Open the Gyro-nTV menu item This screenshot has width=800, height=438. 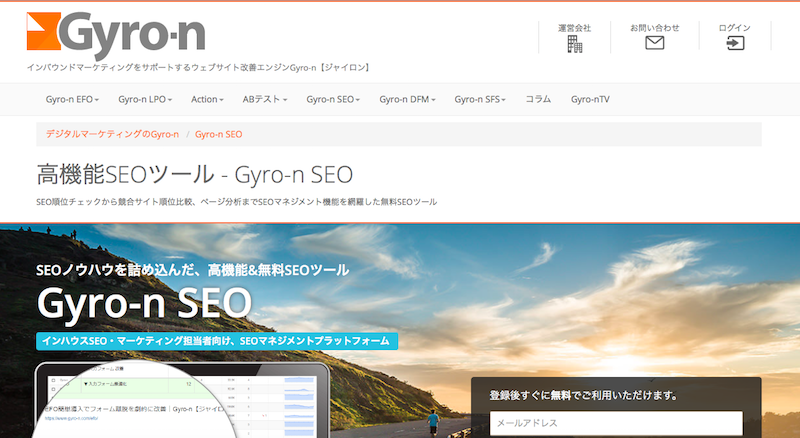tap(590, 100)
